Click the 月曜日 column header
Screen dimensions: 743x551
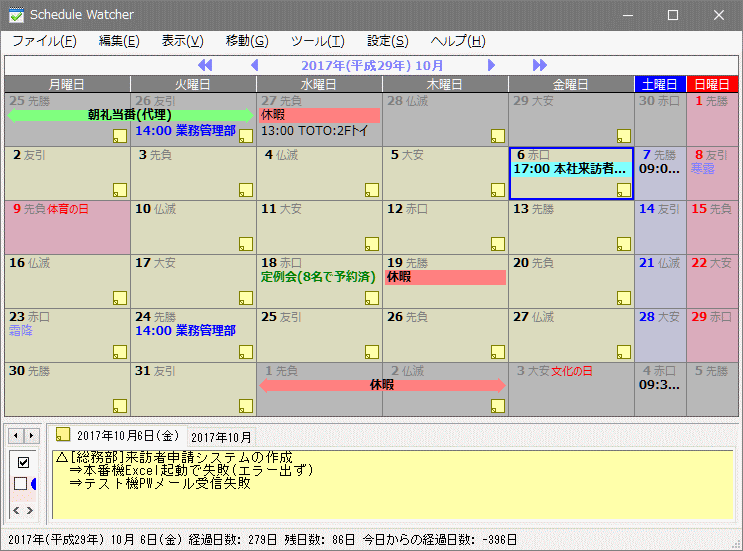pos(67,84)
